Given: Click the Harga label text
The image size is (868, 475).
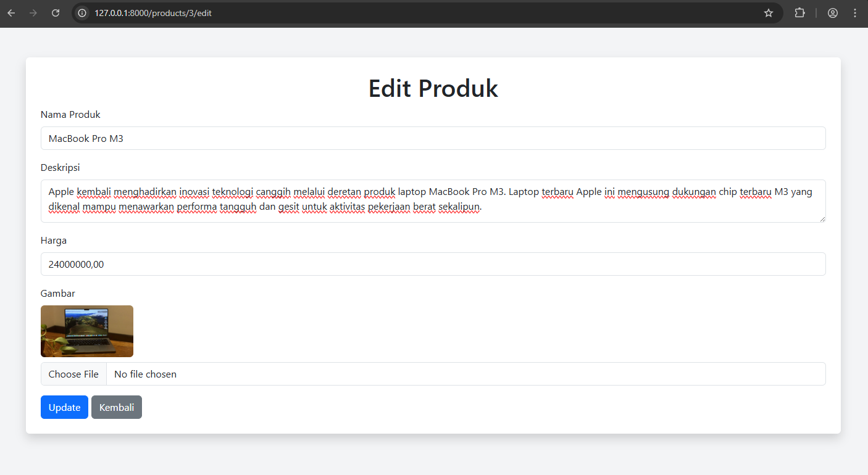Looking at the screenshot, I should [54, 241].
